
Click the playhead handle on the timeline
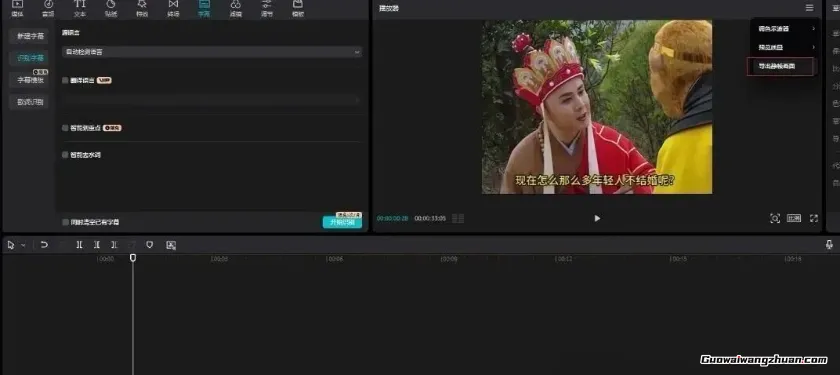[133, 258]
